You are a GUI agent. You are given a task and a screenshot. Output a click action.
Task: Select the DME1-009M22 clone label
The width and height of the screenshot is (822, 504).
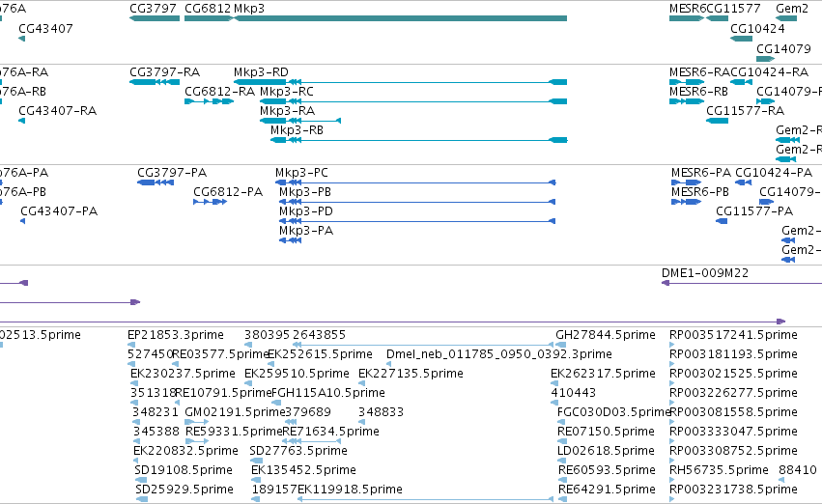[705, 273]
